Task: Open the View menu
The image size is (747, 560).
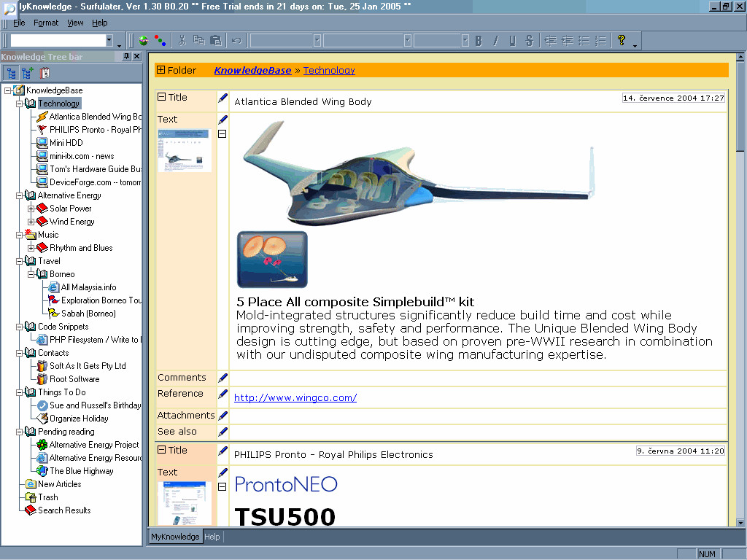Action: 75,23
